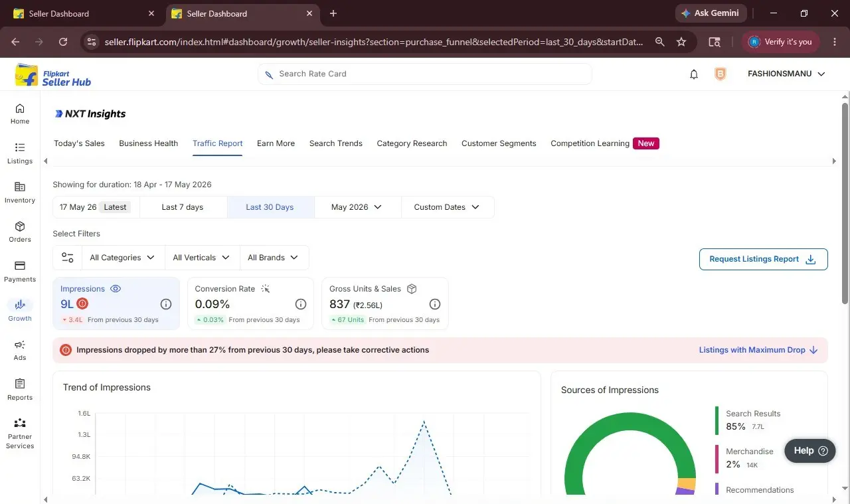The image size is (850, 504).
Task: Open the May 2026 month dropdown
Action: (357, 207)
